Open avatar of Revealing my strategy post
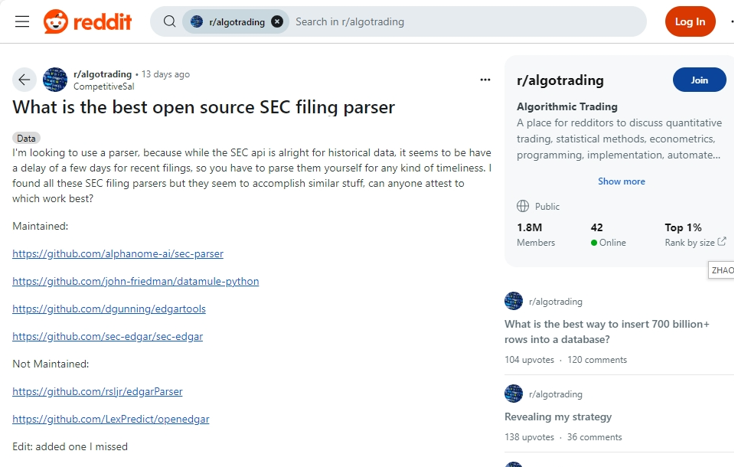This screenshot has height=467, width=734. [x=514, y=394]
